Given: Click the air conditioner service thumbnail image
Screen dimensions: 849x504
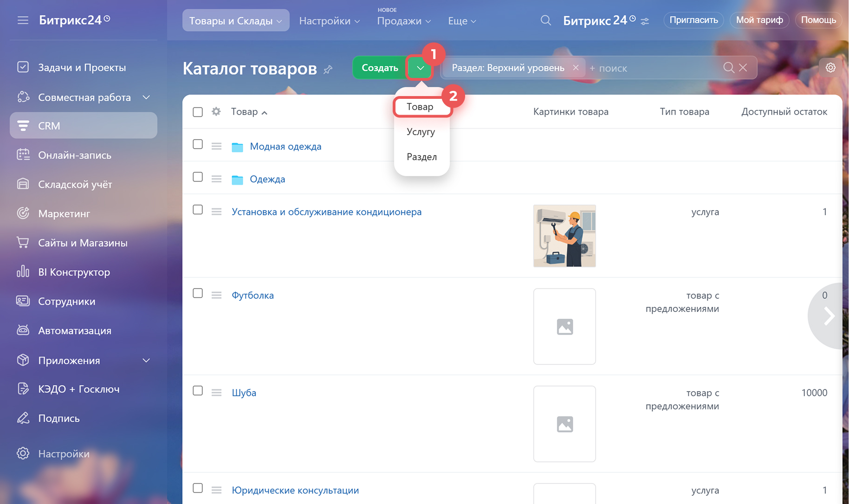Looking at the screenshot, I should [x=564, y=236].
